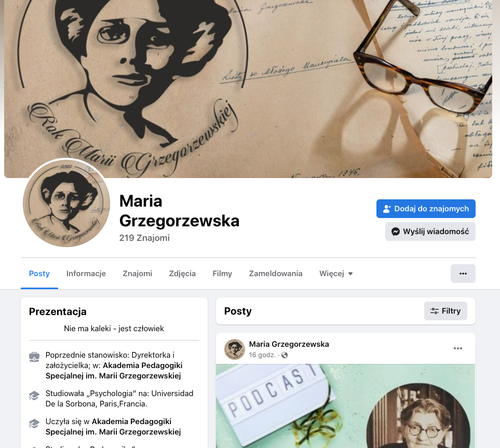The width and height of the screenshot is (500, 448).
Task: Open the Znajomi tab
Action: [x=138, y=274]
